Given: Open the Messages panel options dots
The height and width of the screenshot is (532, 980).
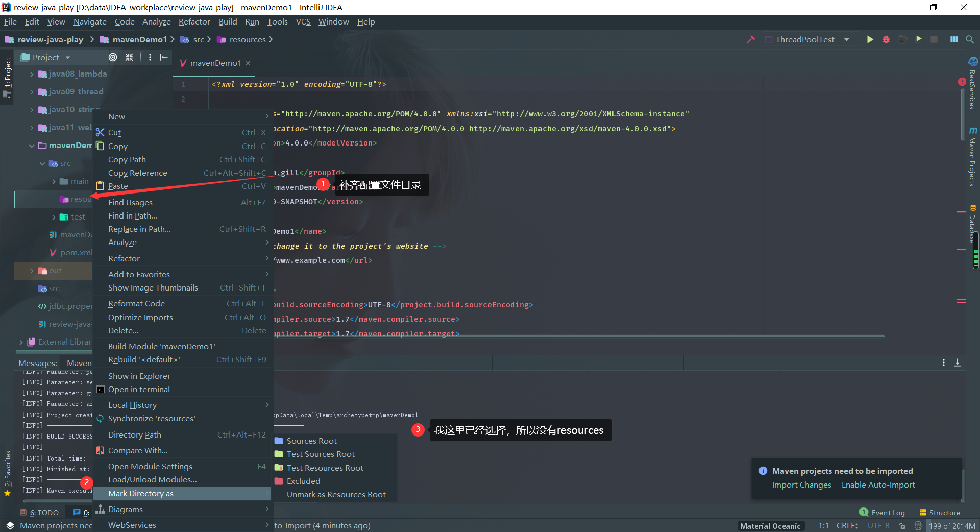Looking at the screenshot, I should pyautogui.click(x=944, y=362).
